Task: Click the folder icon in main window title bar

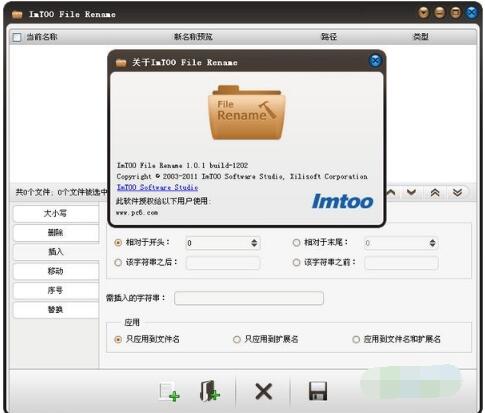Action: pyautogui.click(x=17, y=14)
